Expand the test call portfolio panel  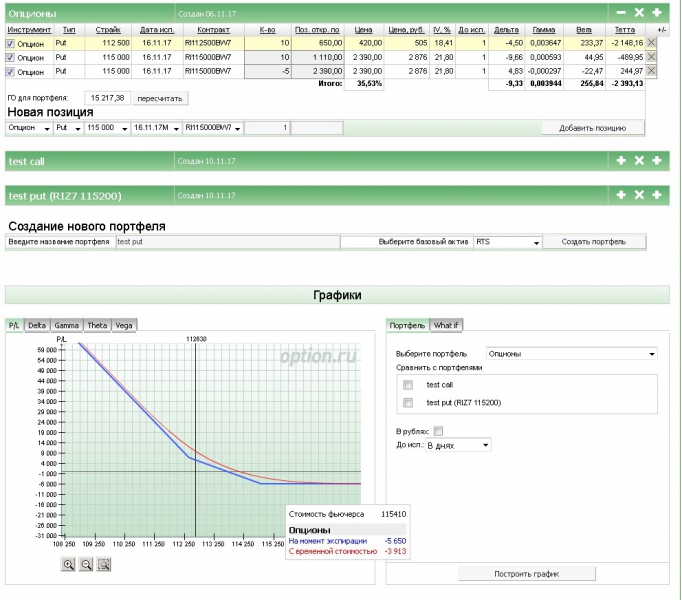[x=620, y=160]
